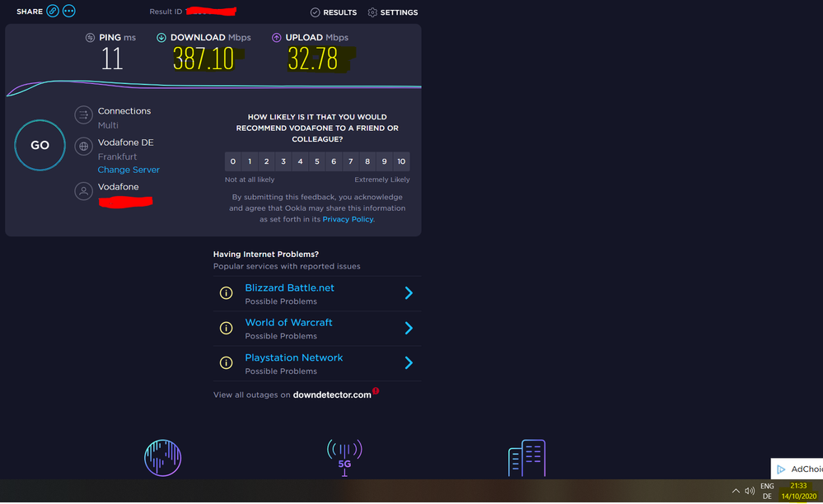
Task: Click the upload speed 32.78 value
Action: [x=313, y=58]
